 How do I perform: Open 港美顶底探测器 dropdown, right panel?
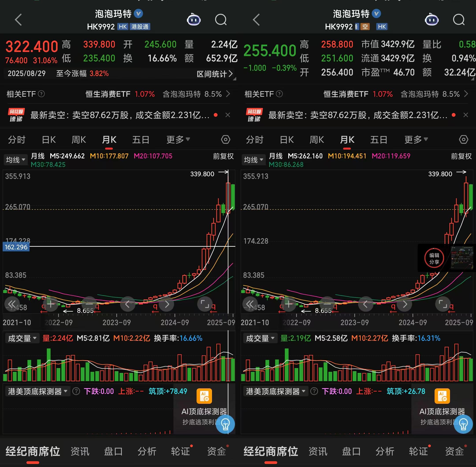tap(276, 391)
